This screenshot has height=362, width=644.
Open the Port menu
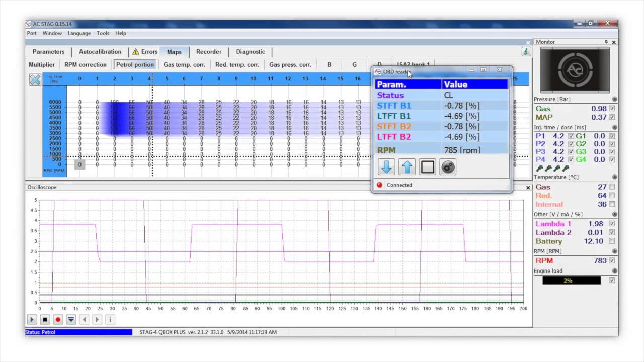pyautogui.click(x=32, y=33)
